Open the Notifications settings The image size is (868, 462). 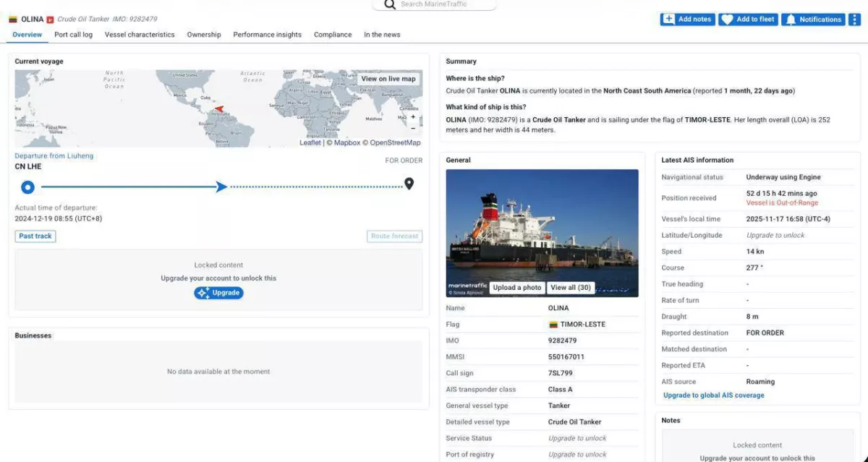814,20
